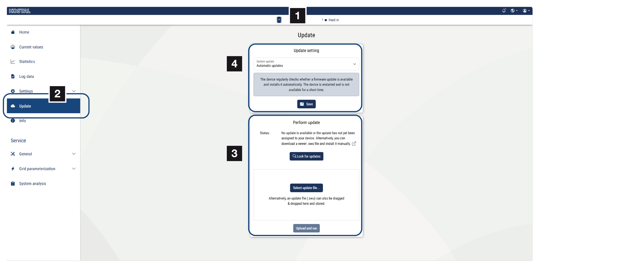Screen dimensions: 644x271
Task: Expand the Settings menu chevron
Action: coord(74,91)
